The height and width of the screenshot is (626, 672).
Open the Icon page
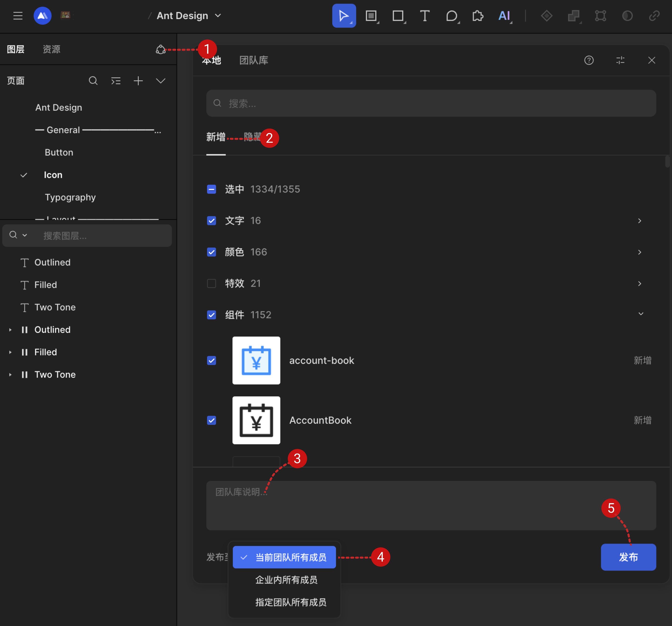pos(53,175)
